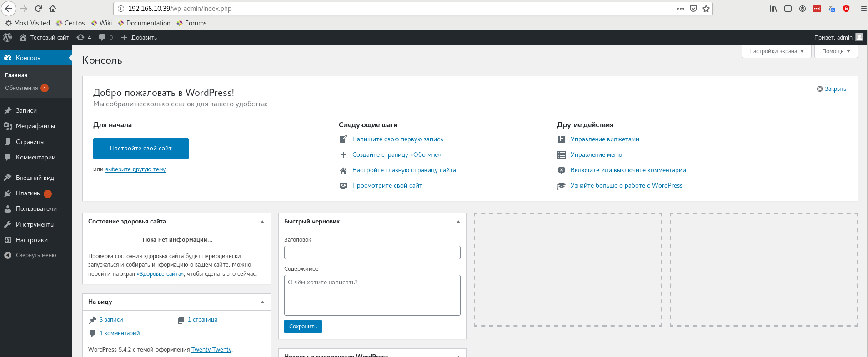The image size is (868, 357).
Task: Open Firefox account icon in toolbar
Action: pos(803,9)
